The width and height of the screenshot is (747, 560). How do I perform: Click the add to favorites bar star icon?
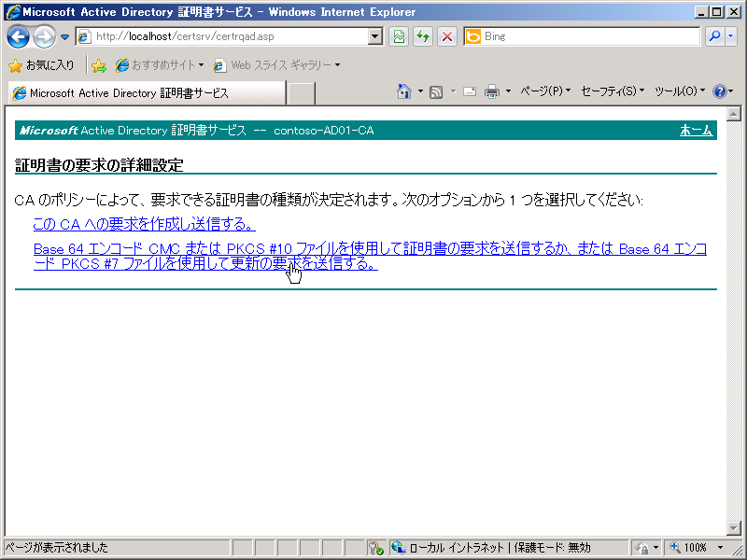[x=99, y=65]
